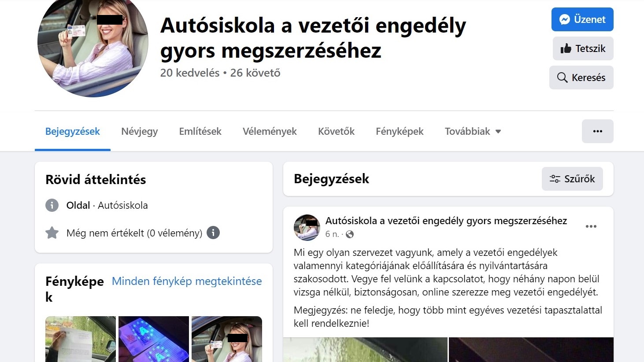Click Minden fénykép megtekintése link

[187, 281]
